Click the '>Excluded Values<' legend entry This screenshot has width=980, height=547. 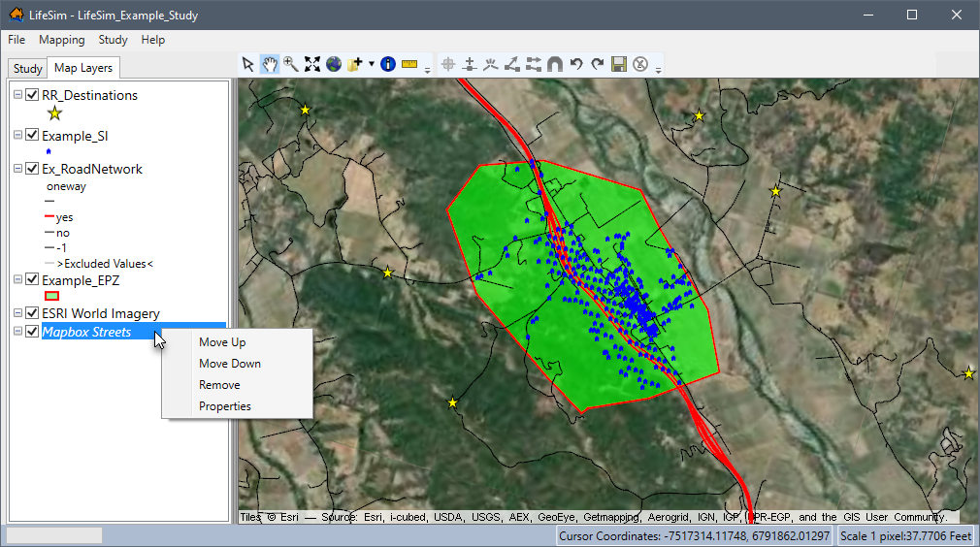pyautogui.click(x=105, y=264)
